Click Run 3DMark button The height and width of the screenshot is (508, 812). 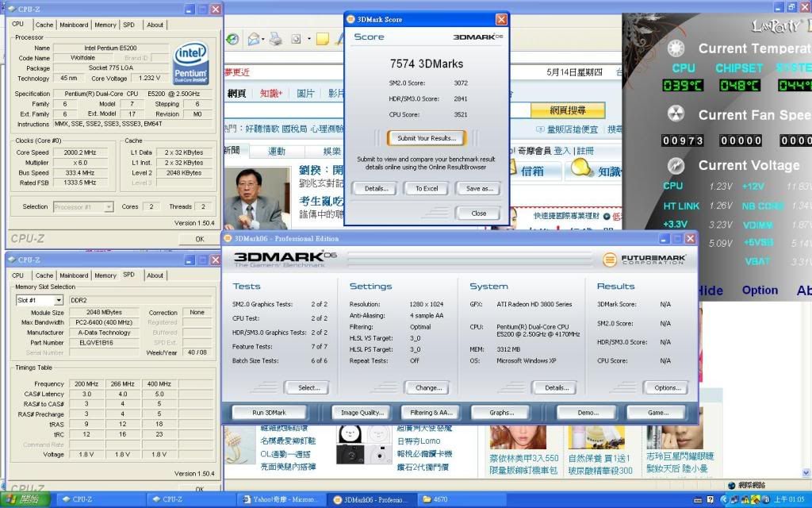point(269,413)
